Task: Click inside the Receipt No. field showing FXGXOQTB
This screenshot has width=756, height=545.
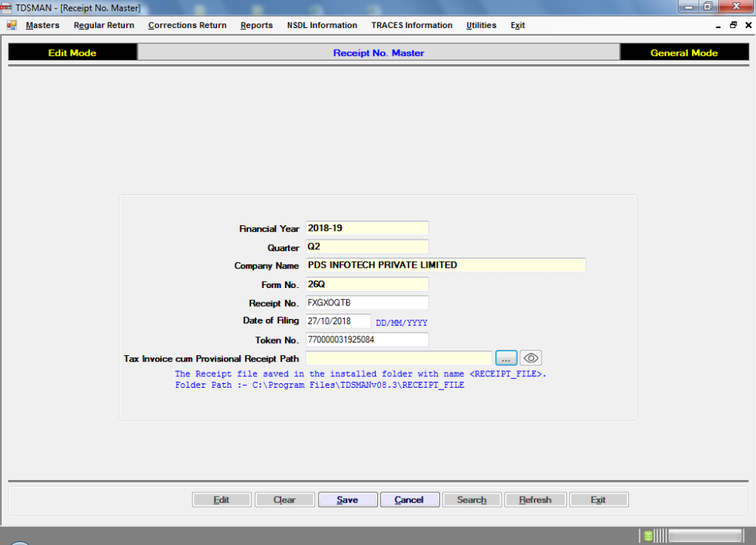Action: pyautogui.click(x=367, y=302)
